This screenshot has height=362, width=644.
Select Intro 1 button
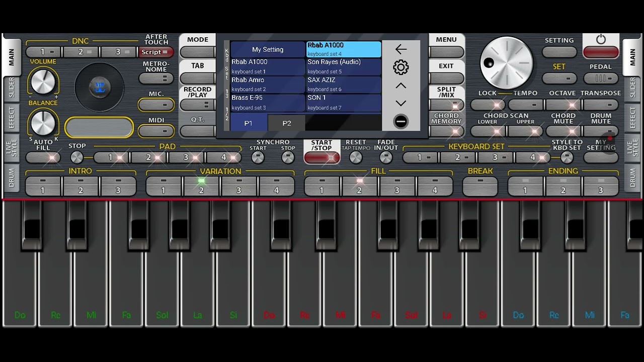[x=43, y=186]
